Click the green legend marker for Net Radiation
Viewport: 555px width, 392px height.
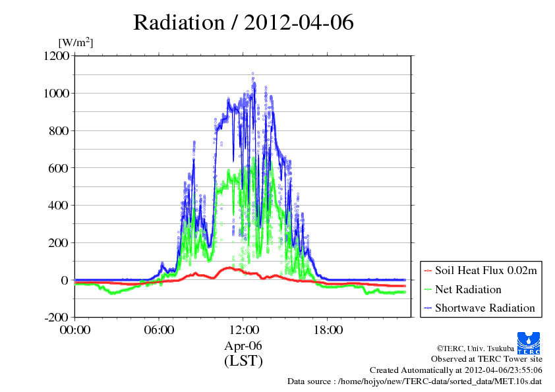[x=428, y=289]
